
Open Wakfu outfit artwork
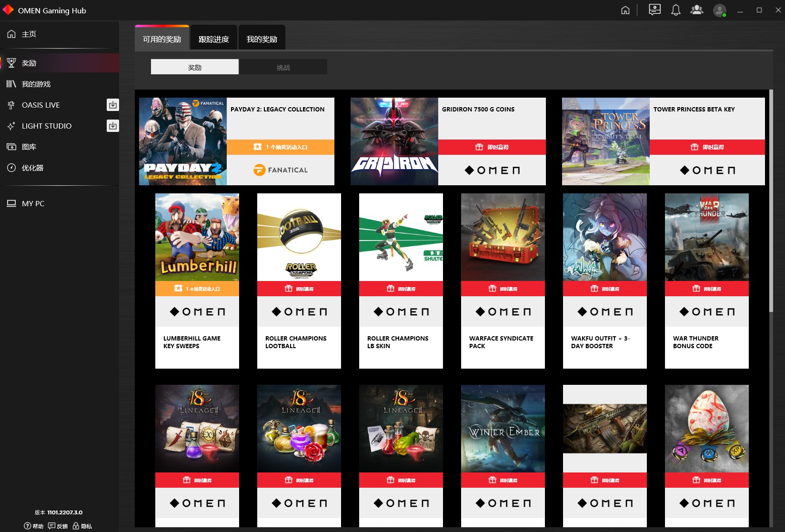pyautogui.click(x=605, y=237)
